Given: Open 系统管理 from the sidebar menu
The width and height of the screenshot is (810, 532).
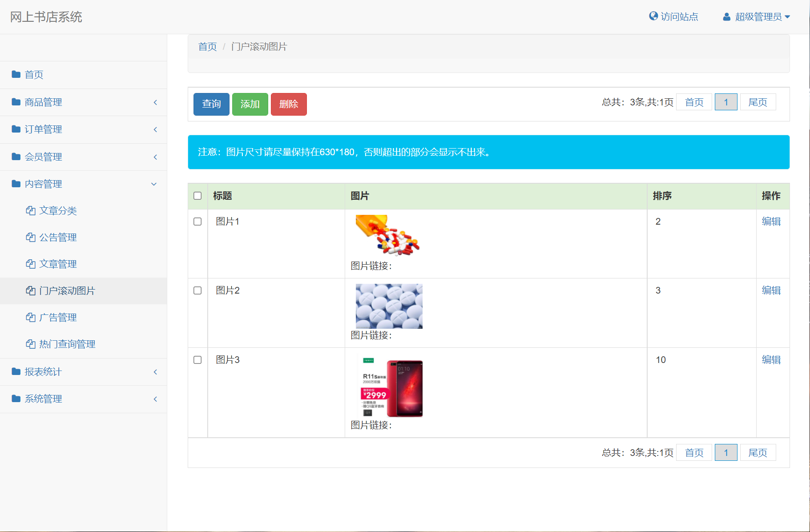Looking at the screenshot, I should coord(44,399).
